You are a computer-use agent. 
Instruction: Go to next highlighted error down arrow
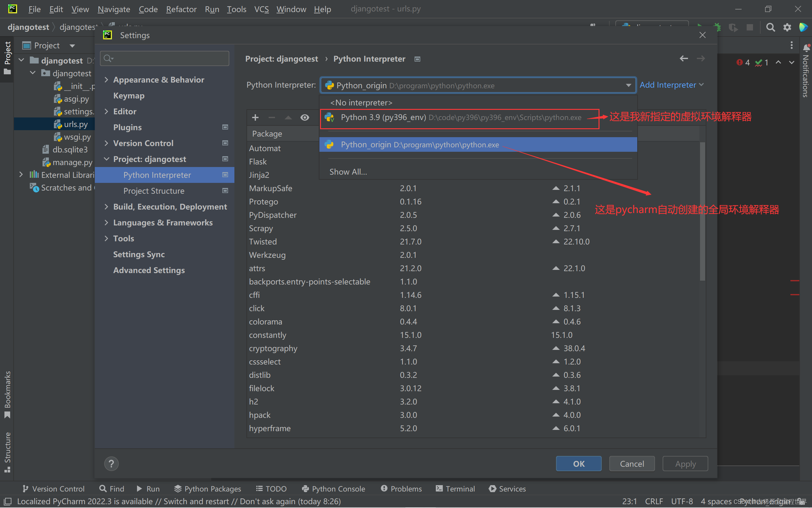pos(791,63)
